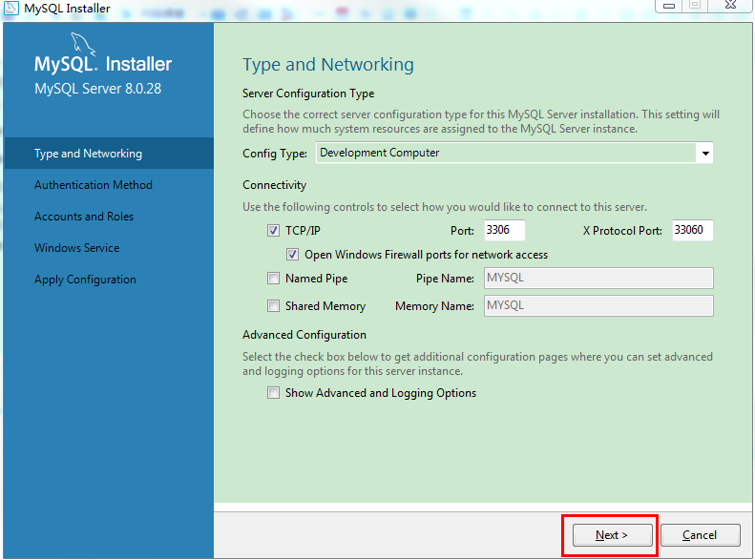Image resolution: width=755 pixels, height=560 pixels.
Task: Click the Memory Name field
Action: [598, 305]
